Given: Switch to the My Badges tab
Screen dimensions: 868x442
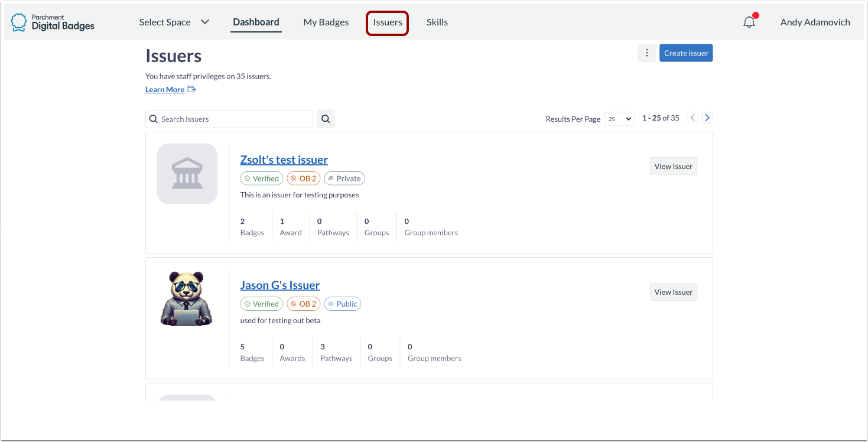Looking at the screenshot, I should 326,22.
